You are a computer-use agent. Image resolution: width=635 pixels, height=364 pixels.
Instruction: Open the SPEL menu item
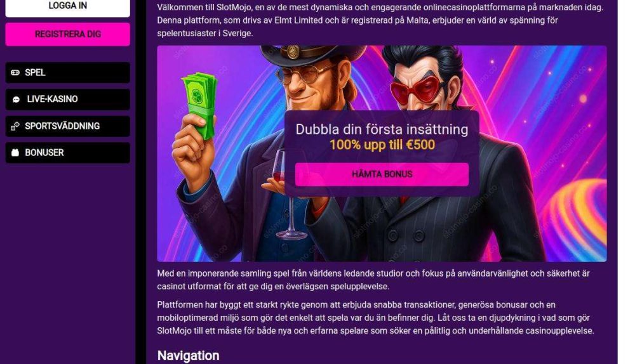[x=68, y=73]
